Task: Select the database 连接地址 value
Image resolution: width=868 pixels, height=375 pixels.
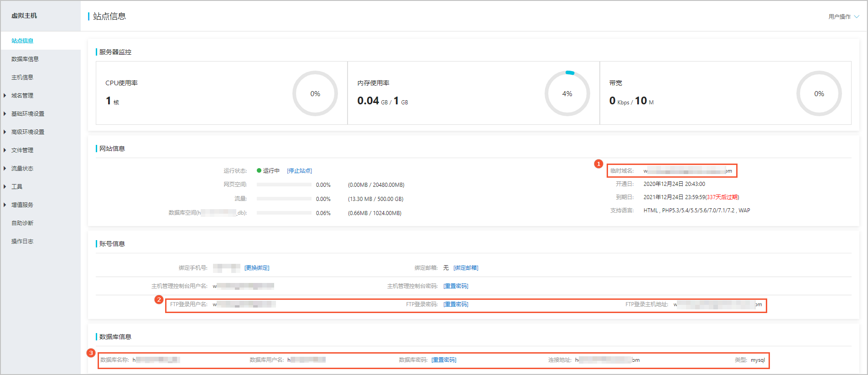Action: (x=607, y=360)
